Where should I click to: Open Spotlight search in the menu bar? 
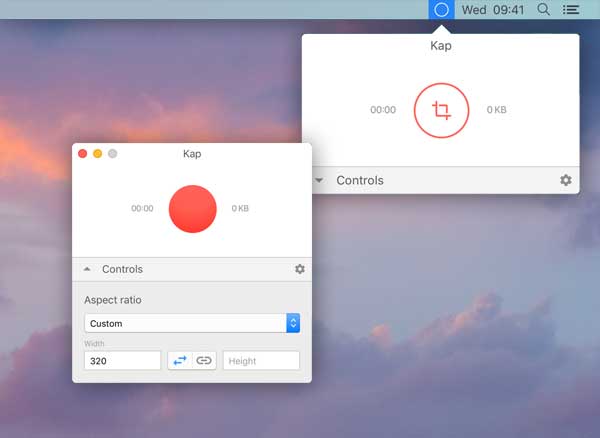pyautogui.click(x=543, y=9)
